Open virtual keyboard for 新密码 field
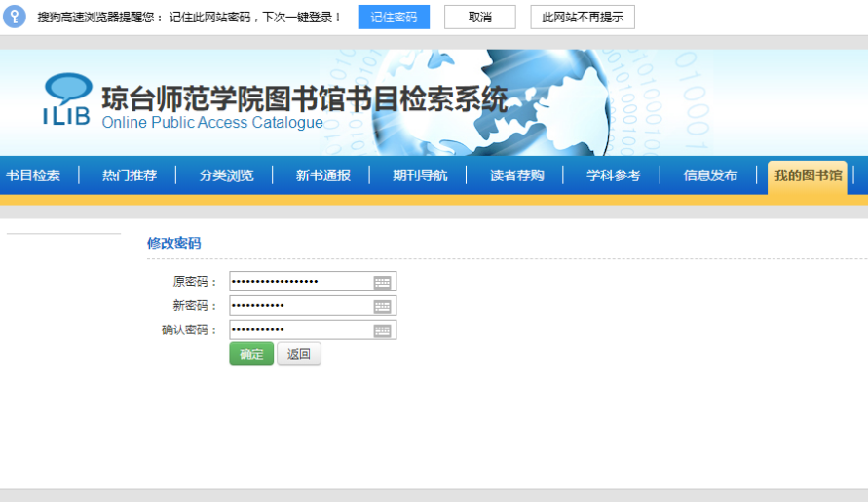868x502 pixels. tap(382, 306)
